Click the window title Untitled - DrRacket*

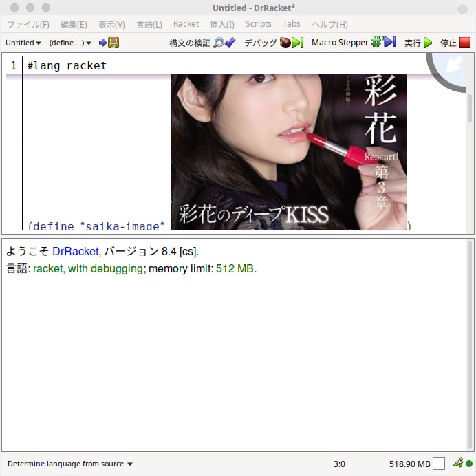coord(254,8)
